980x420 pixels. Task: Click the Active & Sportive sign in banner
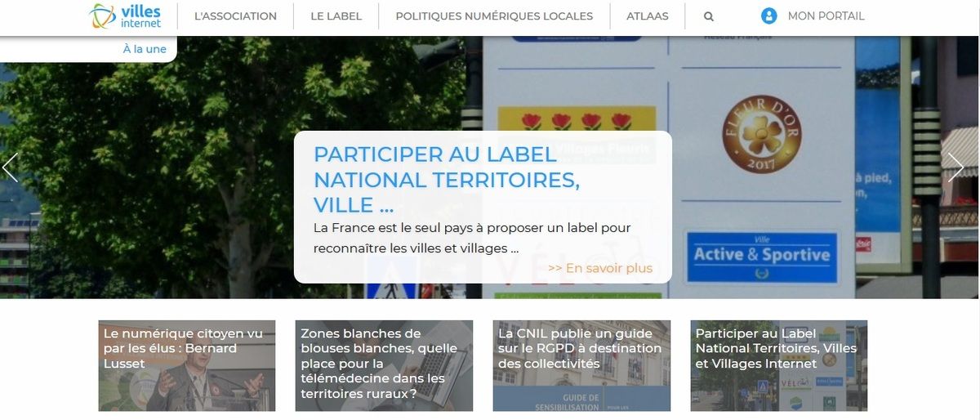tap(761, 257)
